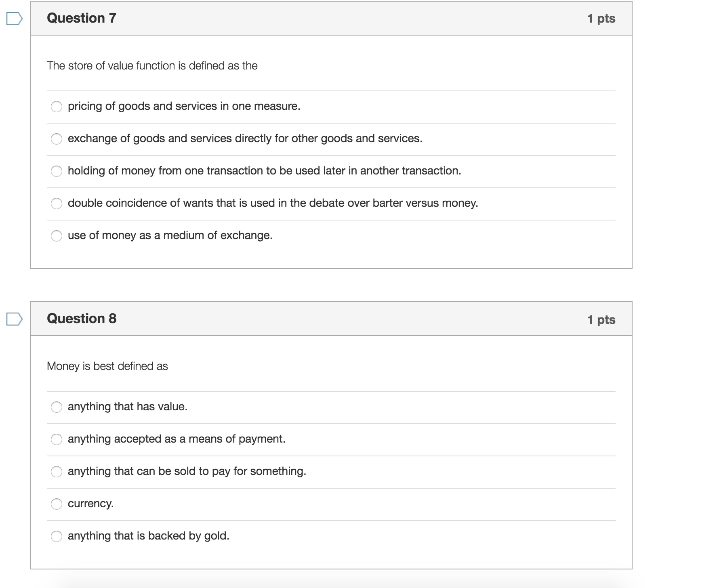Choose 'exchange of goods and services directly' option
719x588 pixels.
(57, 139)
